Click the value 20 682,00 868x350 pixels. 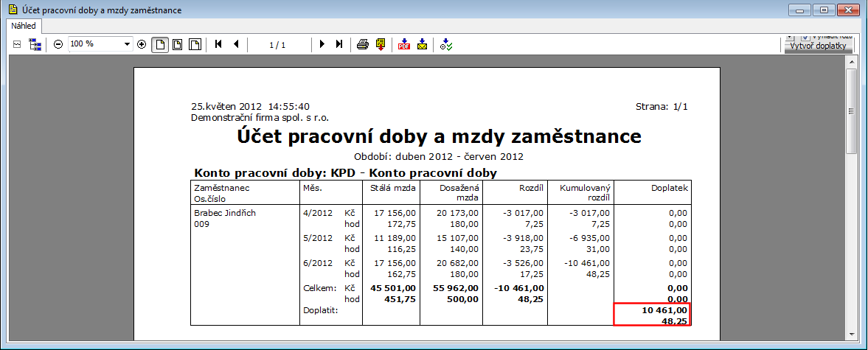point(456,263)
